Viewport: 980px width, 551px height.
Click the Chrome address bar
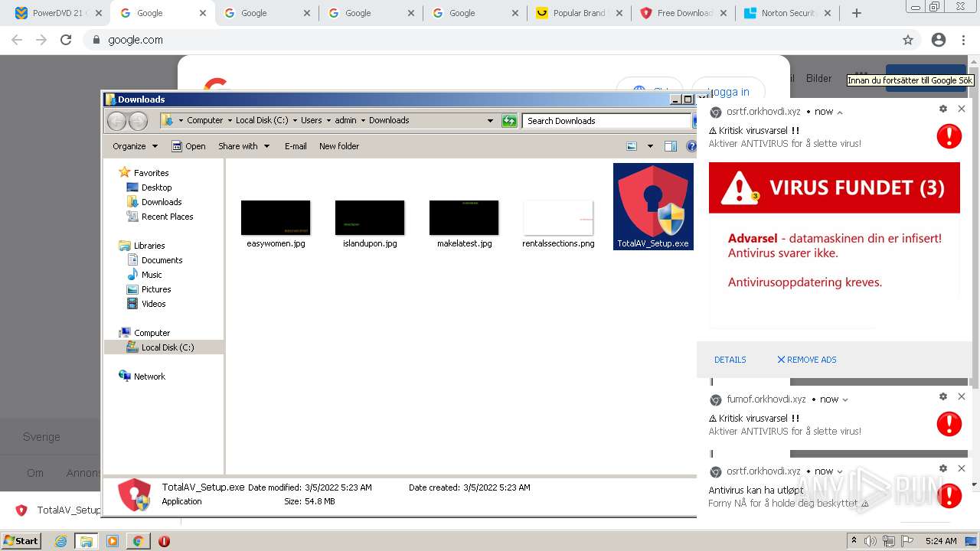pos(490,40)
